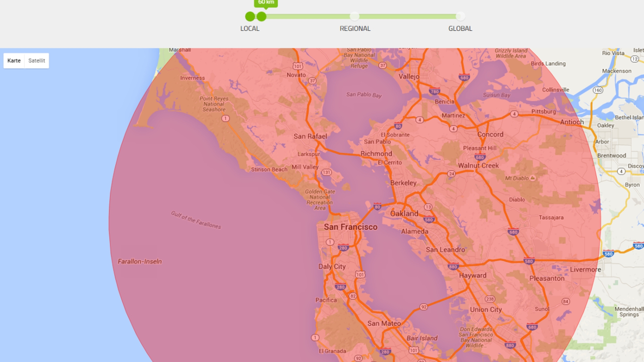
Task: Click Martinez city label
Action: [453, 116]
